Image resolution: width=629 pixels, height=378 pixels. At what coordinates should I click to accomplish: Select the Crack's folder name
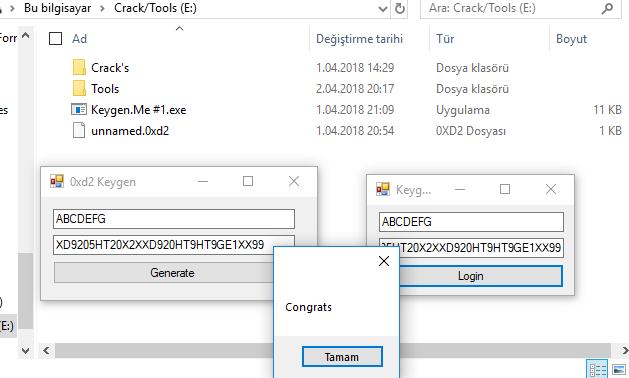coord(110,68)
